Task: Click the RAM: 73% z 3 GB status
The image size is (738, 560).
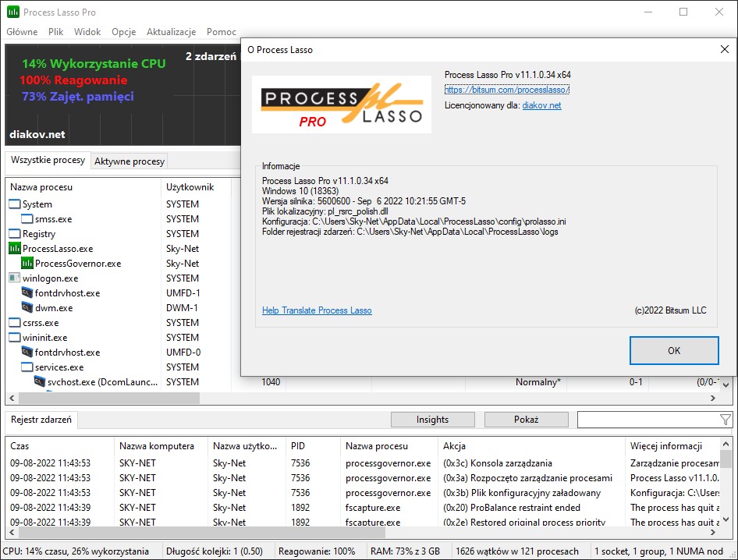Action: (405, 551)
